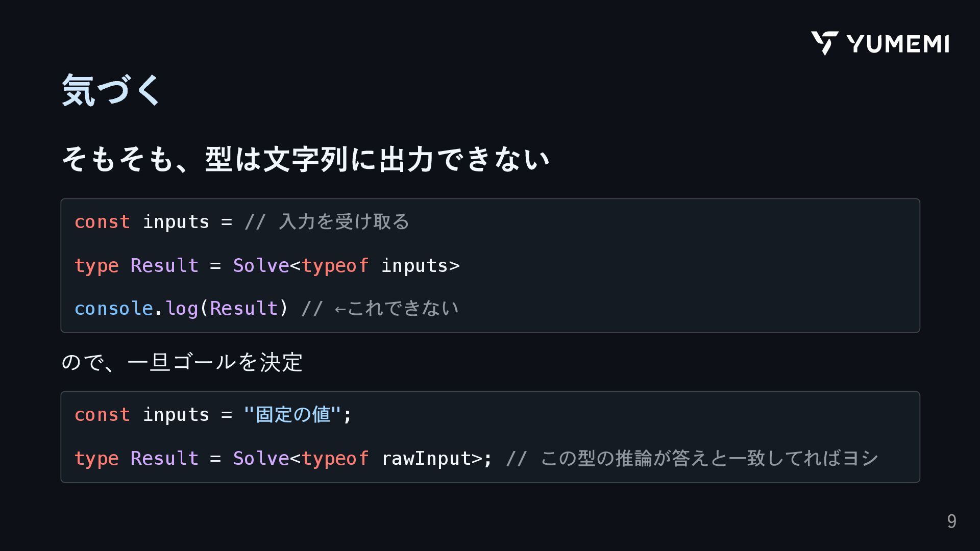Select the slide title 気づく
980x551 pixels.
[111, 90]
